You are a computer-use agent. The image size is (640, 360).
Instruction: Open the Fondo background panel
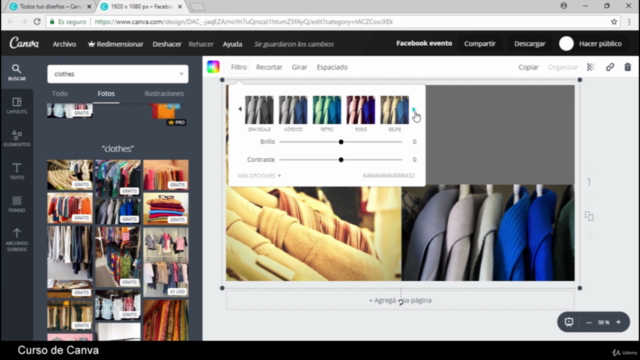pyautogui.click(x=17, y=204)
